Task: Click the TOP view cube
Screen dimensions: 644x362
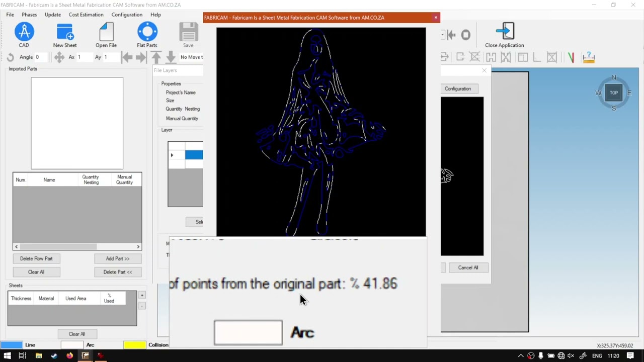Action: point(614,93)
